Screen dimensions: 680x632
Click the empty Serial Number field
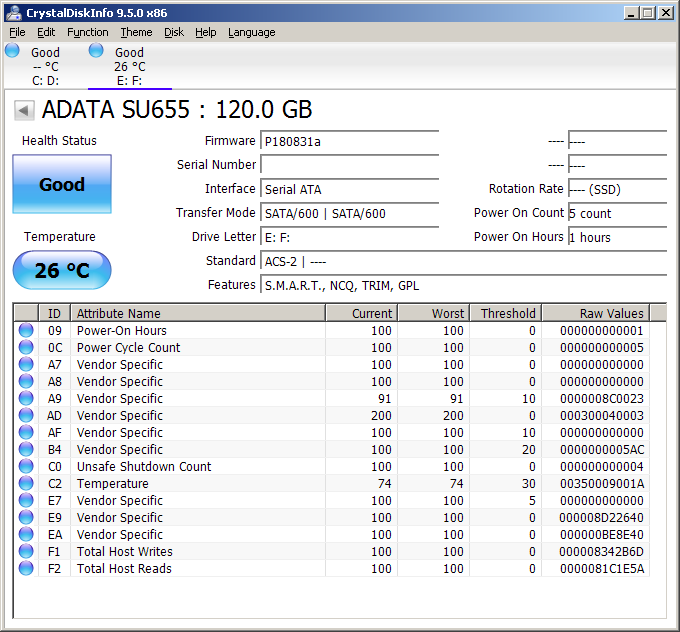pyautogui.click(x=350, y=165)
